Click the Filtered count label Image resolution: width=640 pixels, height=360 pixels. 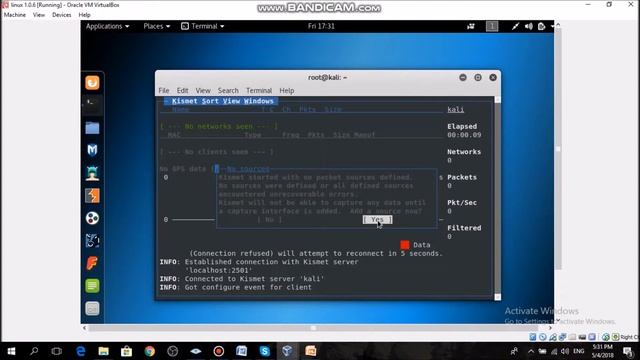click(464, 228)
